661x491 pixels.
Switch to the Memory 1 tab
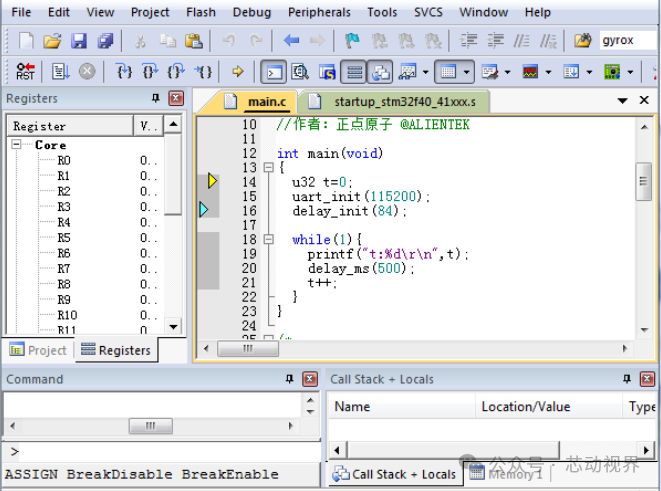pyautogui.click(x=507, y=474)
